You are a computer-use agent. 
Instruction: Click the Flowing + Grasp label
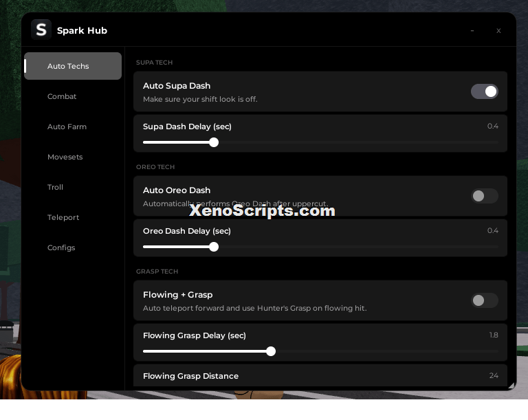point(178,295)
